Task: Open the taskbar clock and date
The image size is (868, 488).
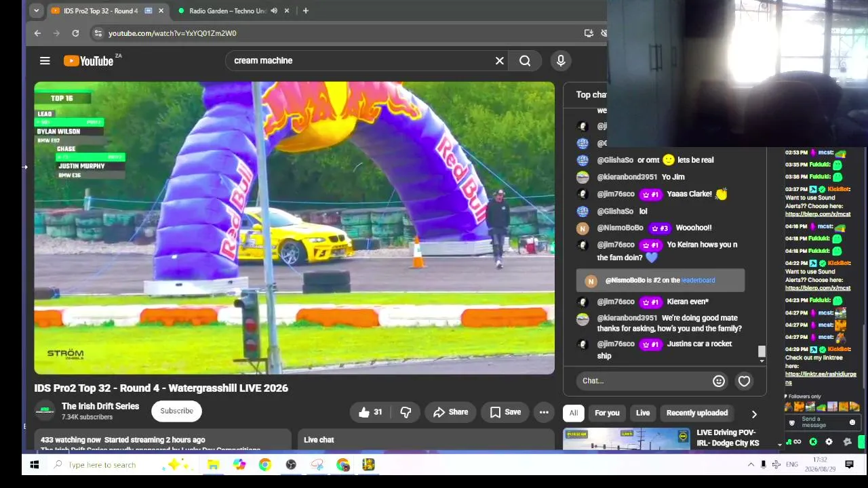Action: [x=820, y=465]
